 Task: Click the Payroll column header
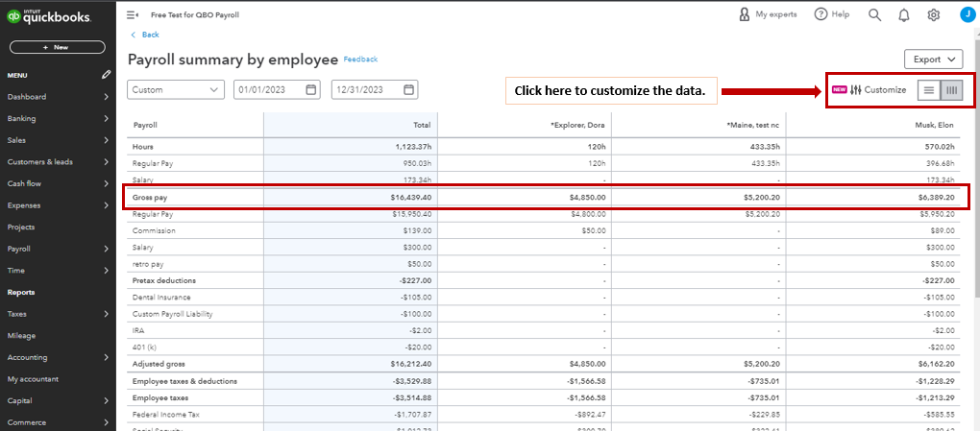tap(145, 125)
